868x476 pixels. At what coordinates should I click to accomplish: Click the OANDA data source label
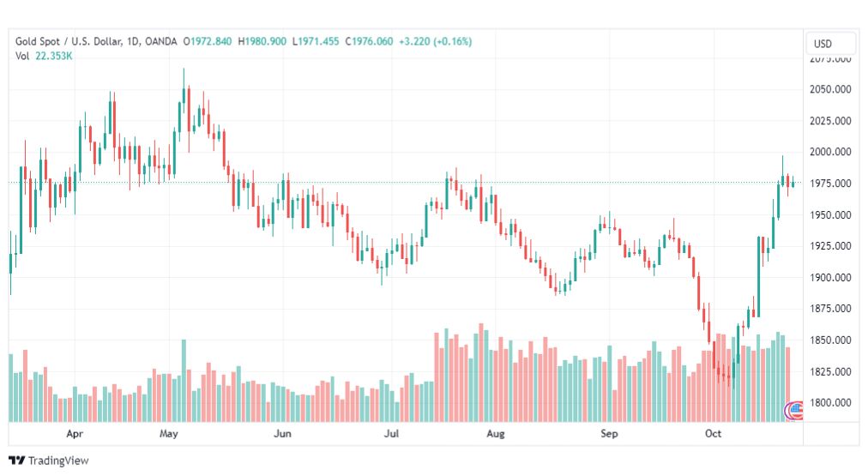[x=161, y=41]
